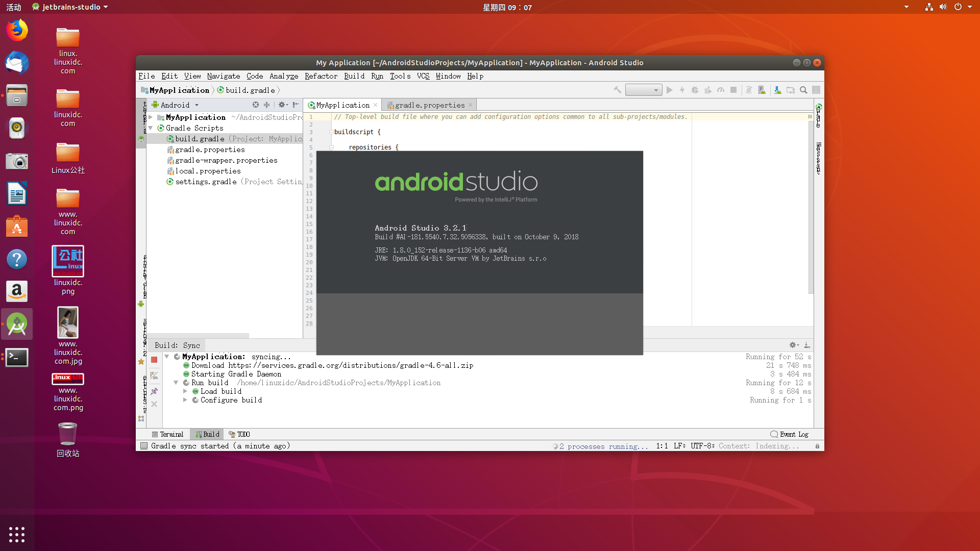Open Project Structure icon
This screenshot has width=980, height=551.
pos(791,90)
